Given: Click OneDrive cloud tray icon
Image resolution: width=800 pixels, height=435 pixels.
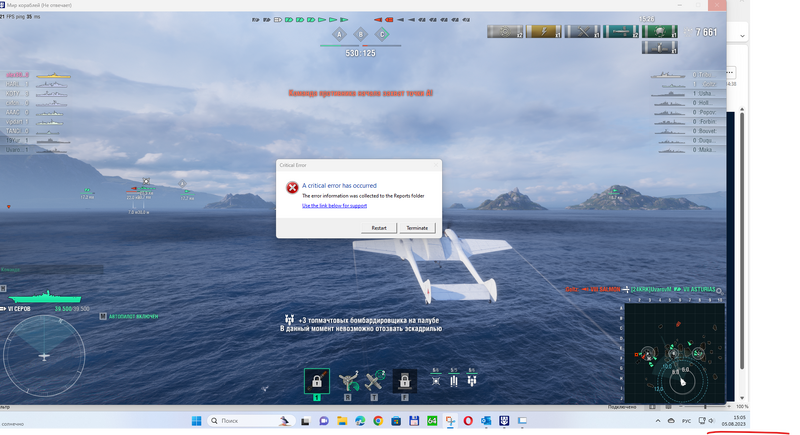Looking at the screenshot, I should (671, 421).
